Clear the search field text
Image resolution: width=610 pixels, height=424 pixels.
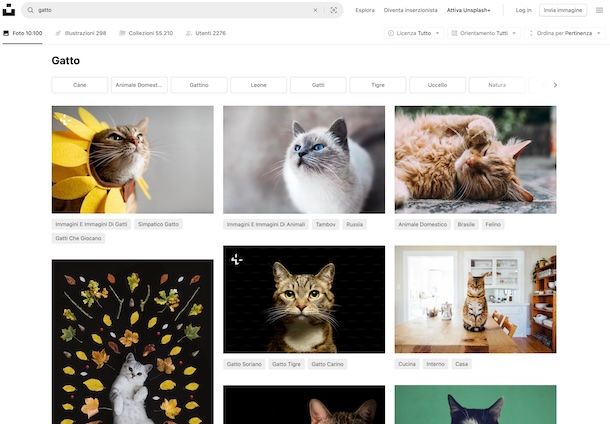tap(315, 11)
